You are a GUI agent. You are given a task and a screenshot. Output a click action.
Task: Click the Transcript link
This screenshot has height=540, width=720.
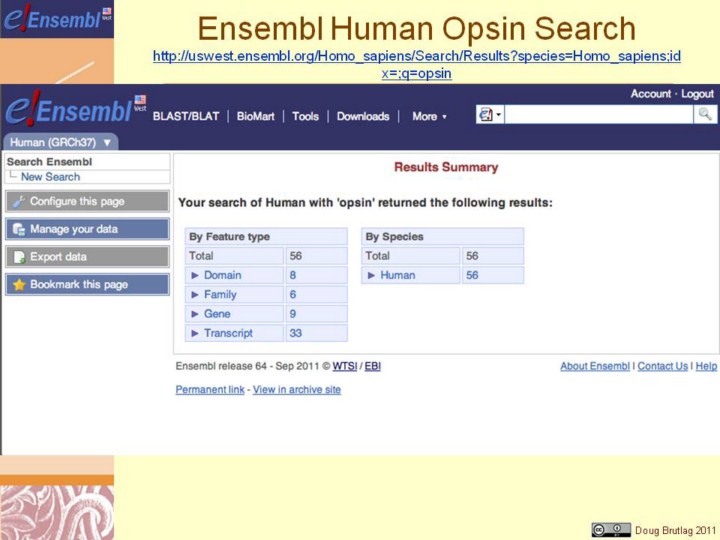click(228, 333)
